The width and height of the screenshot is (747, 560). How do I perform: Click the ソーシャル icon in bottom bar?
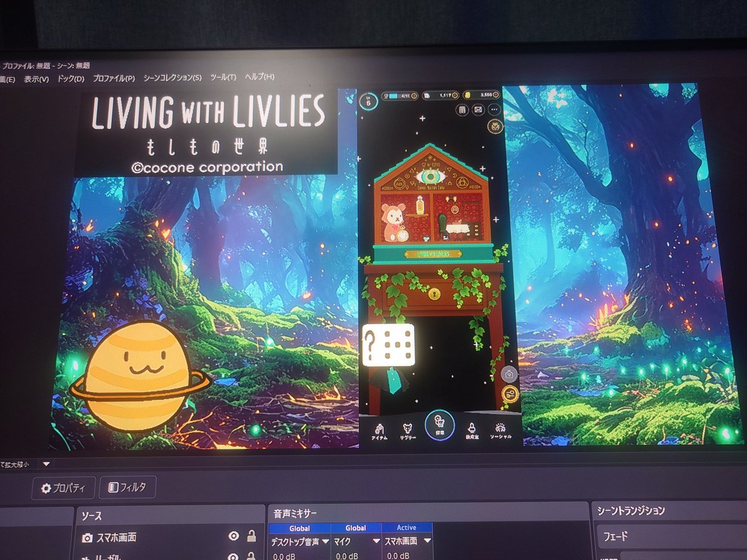[x=500, y=431]
